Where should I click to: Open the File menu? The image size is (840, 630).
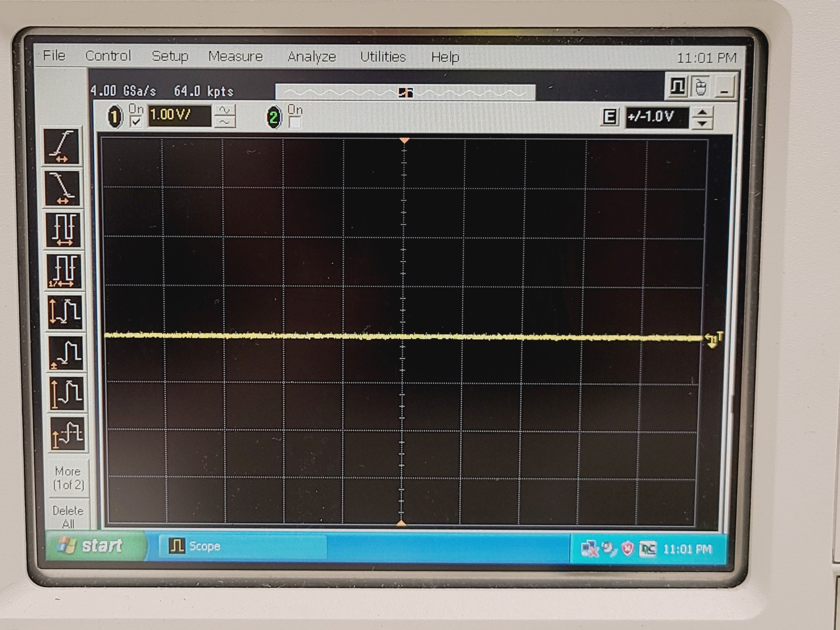click(x=54, y=55)
